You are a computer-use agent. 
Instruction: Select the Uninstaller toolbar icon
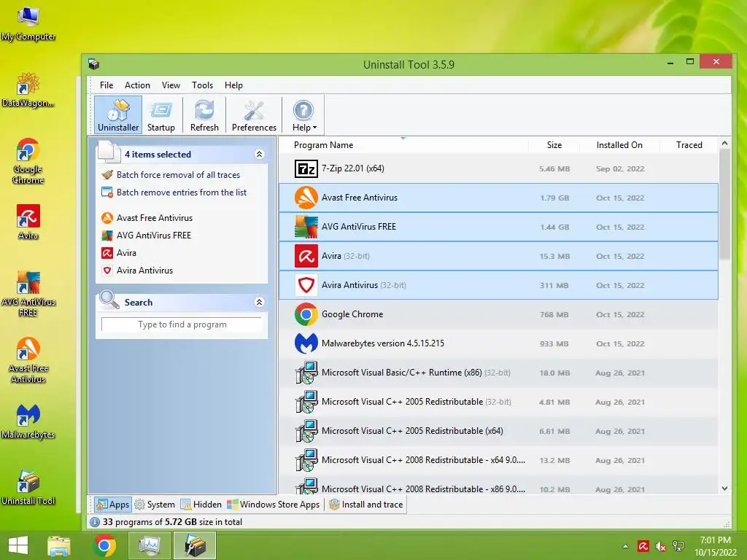coord(118,114)
